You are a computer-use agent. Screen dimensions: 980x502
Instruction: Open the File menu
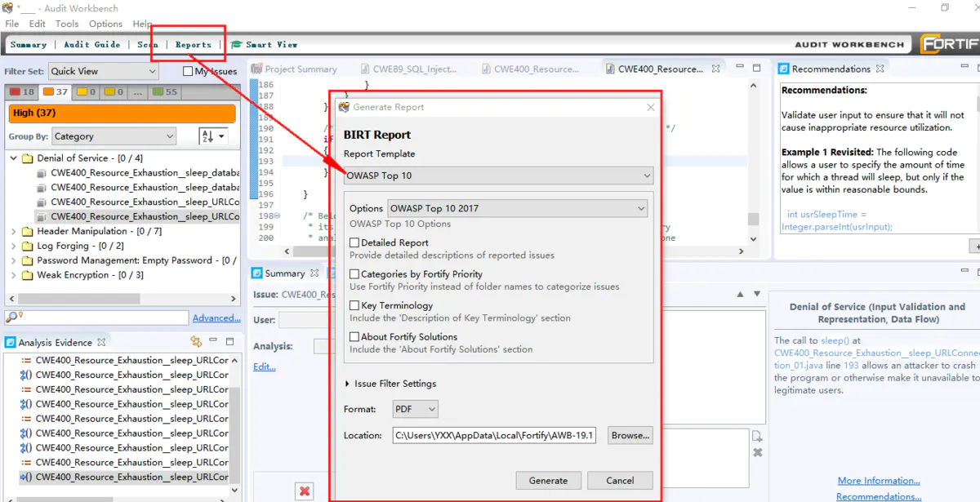[12, 24]
